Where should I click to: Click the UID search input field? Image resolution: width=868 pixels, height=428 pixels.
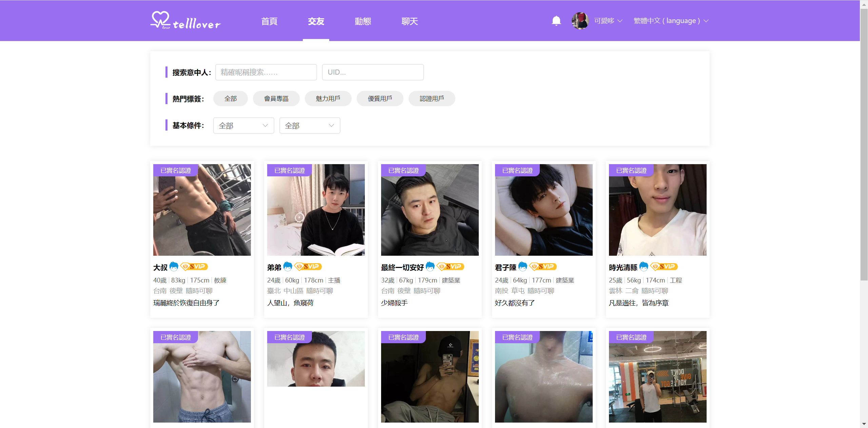coord(373,72)
